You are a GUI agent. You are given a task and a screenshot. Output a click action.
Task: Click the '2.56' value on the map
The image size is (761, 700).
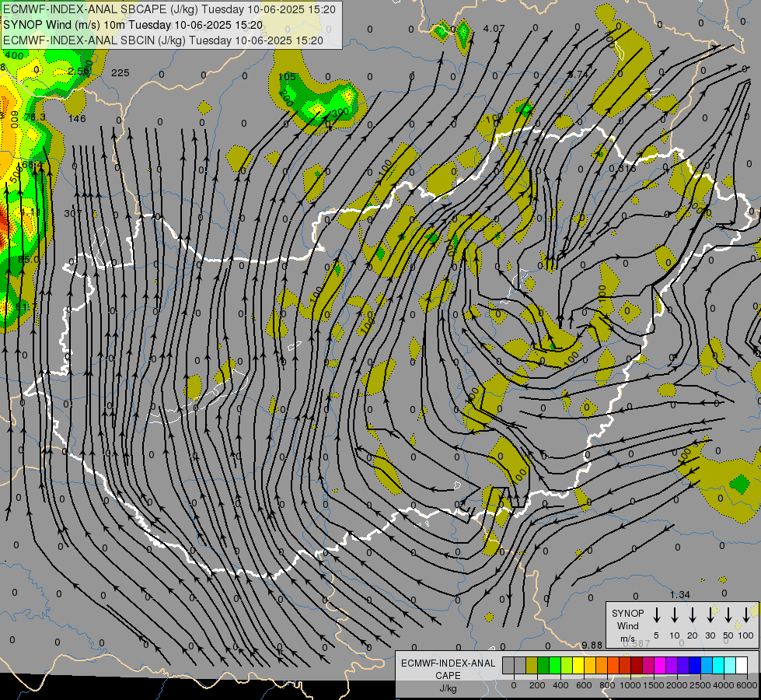(x=79, y=71)
